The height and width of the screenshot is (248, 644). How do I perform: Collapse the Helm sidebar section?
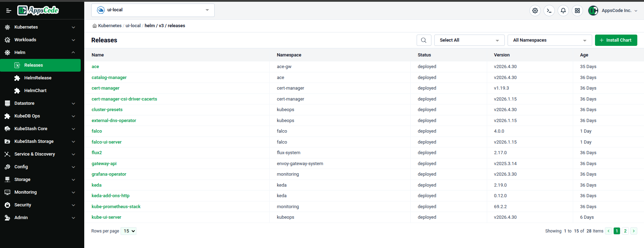tap(73, 53)
